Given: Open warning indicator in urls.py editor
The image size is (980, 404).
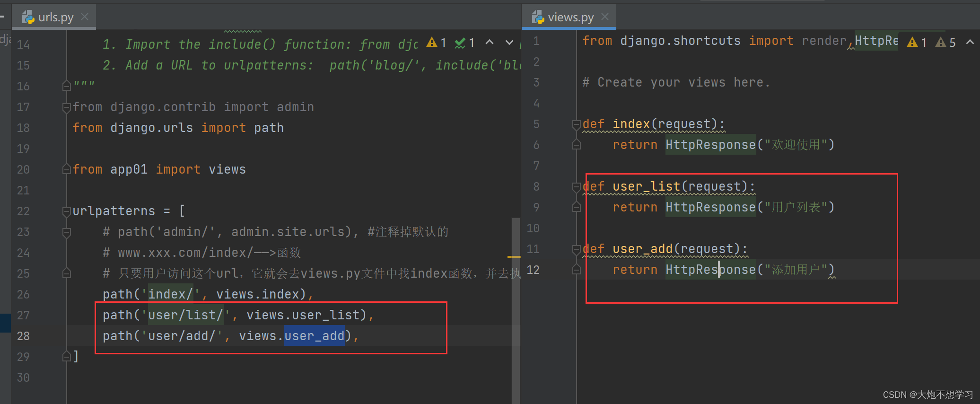Looking at the screenshot, I should click(x=436, y=43).
